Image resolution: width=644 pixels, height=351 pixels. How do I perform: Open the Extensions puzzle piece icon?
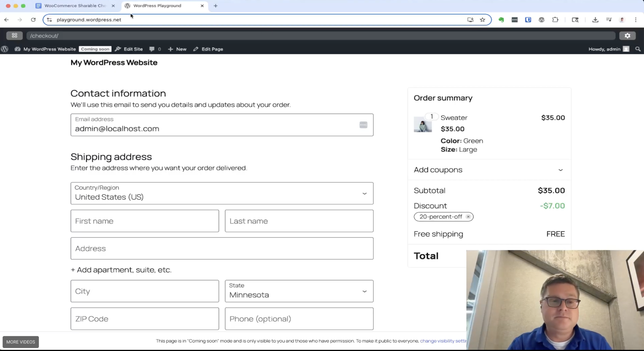click(555, 20)
